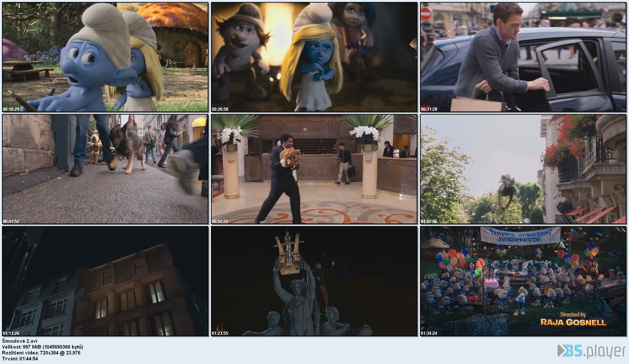Click the party thumbnail at 01:34:24
The image size is (629, 364).
coord(523,281)
